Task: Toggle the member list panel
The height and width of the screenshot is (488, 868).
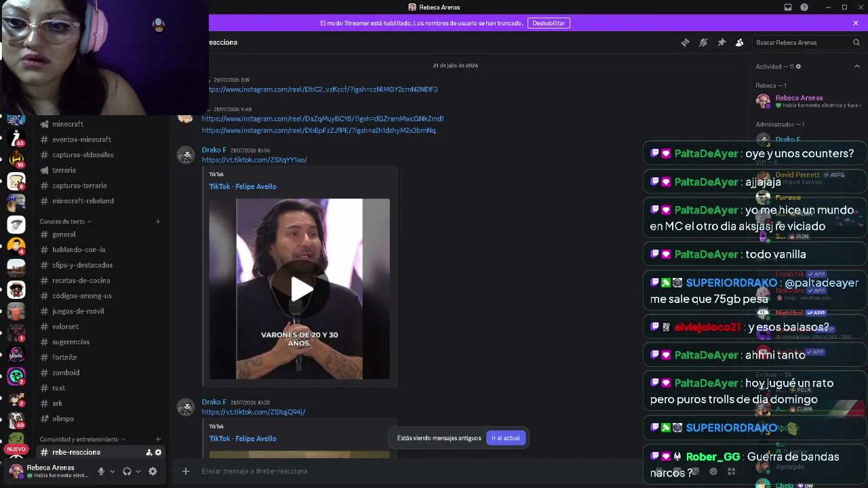Action: click(740, 42)
